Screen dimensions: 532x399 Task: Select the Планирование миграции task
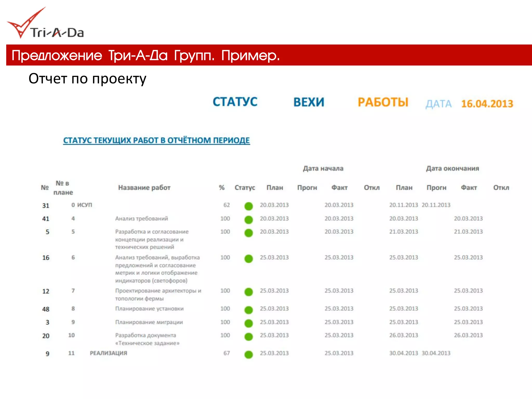149,322
